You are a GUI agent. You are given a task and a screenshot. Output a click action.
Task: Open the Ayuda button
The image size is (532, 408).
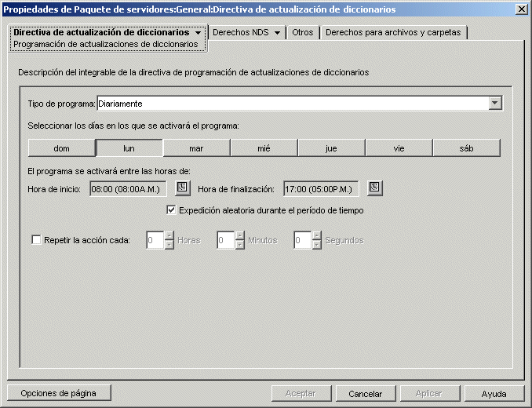pos(494,393)
